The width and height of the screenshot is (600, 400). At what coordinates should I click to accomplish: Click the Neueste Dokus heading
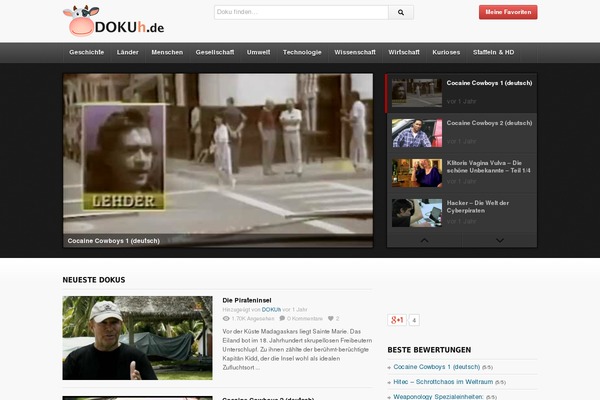94,280
